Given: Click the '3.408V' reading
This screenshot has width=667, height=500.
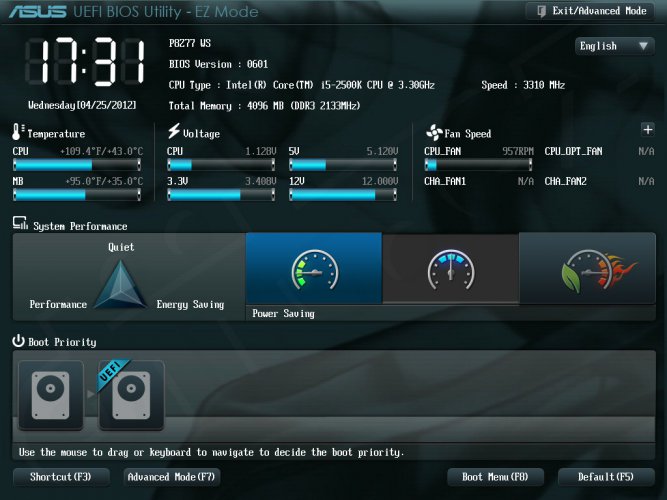Looking at the screenshot, I should (261, 182).
